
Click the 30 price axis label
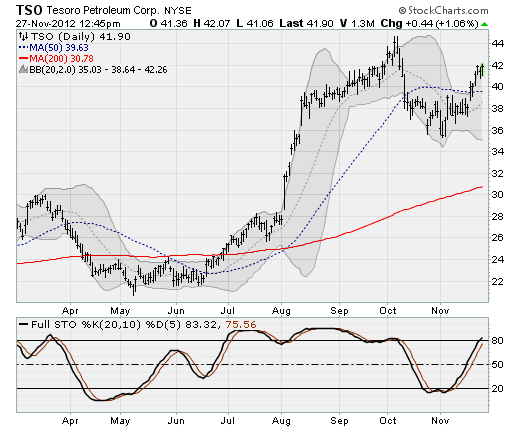click(498, 194)
